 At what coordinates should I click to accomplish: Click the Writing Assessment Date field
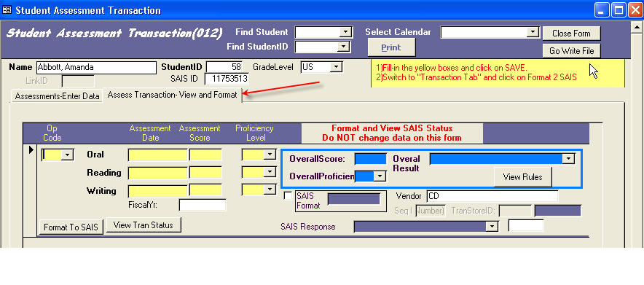(158, 191)
